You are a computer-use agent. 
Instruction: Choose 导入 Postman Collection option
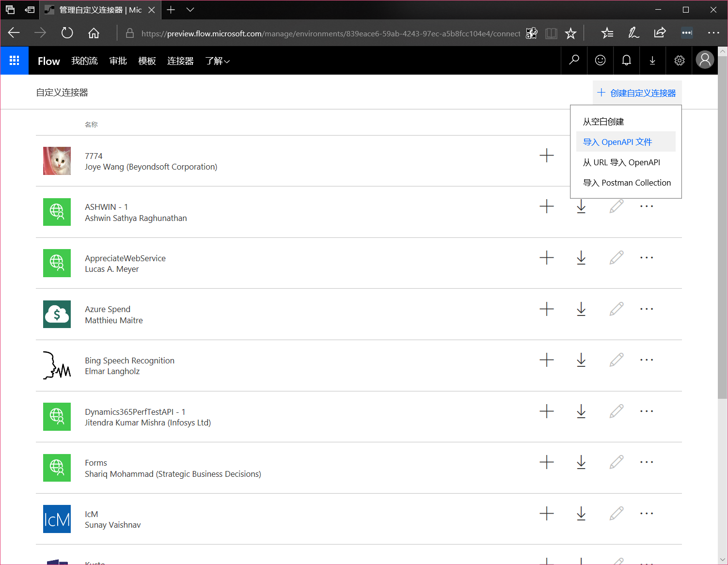pos(627,183)
